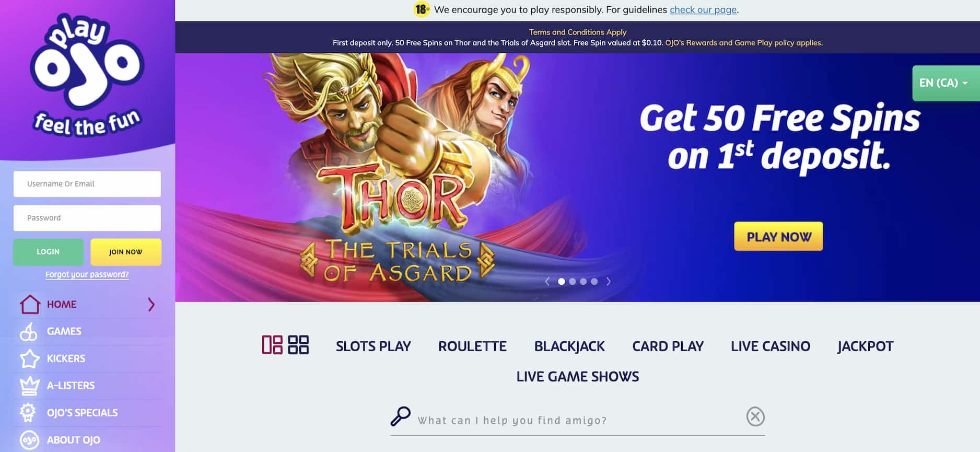Switch to mixed-size tile layout view
Screen dimensions: 980x452
tap(272, 345)
